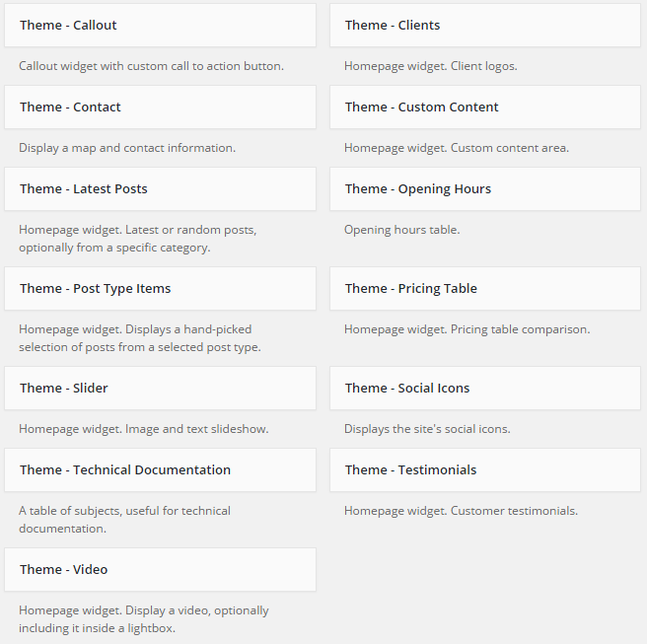
Task: Select the Theme - Custom Content widget
Action: click(x=485, y=107)
